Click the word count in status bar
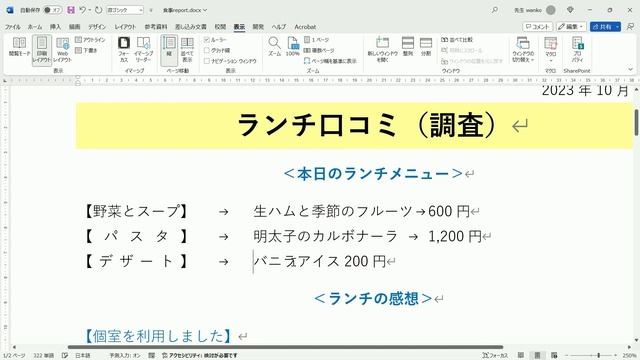Screen dimensions: 640x360 click(43, 356)
